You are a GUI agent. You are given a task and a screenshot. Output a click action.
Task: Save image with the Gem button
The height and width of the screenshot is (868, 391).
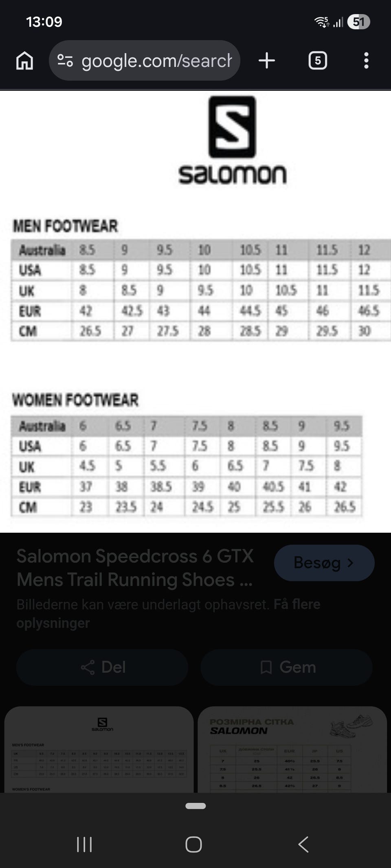coord(287,667)
